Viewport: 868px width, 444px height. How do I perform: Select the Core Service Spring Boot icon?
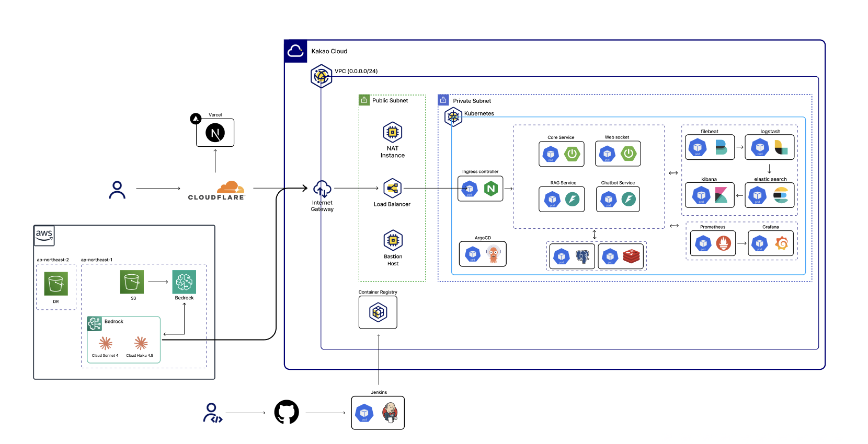click(572, 154)
